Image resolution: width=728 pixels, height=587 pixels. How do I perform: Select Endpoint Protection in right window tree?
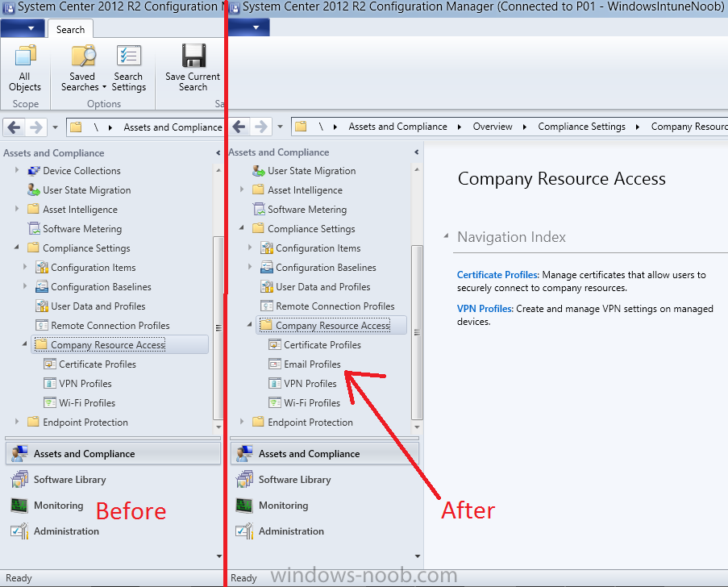[310, 423]
